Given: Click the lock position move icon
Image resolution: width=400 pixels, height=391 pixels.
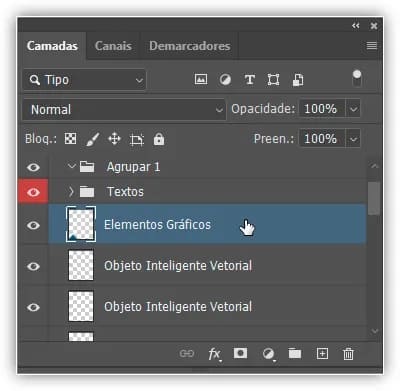Looking at the screenshot, I should point(114,139).
